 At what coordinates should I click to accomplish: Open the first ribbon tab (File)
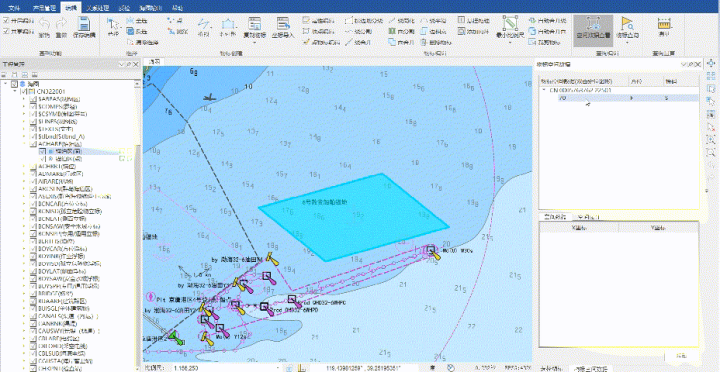click(x=14, y=8)
